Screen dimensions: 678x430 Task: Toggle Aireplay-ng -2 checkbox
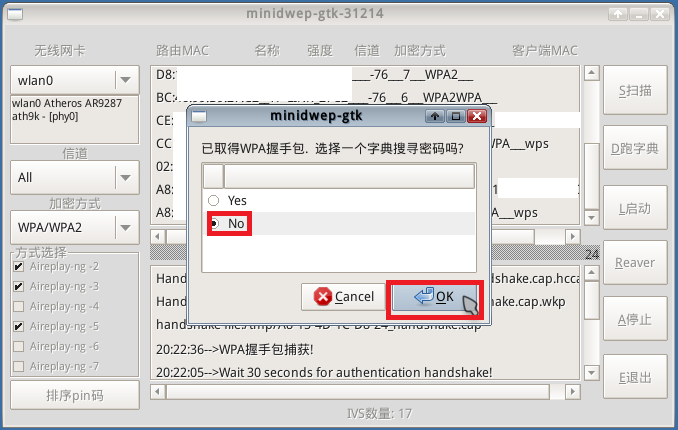click(x=19, y=266)
